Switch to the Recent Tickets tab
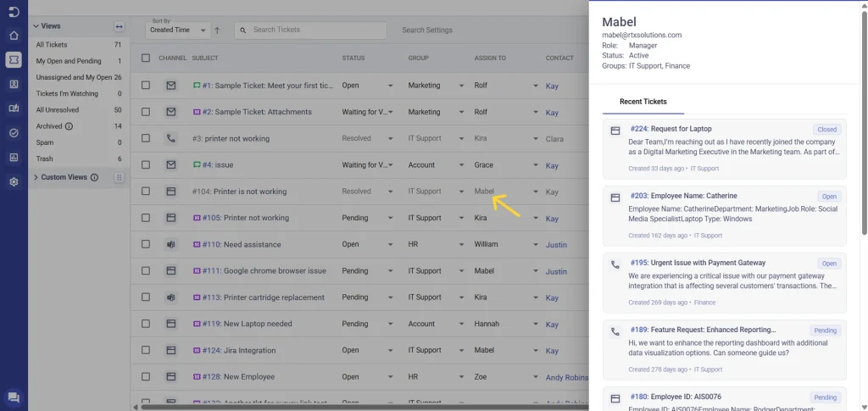The width and height of the screenshot is (868, 411). (x=643, y=102)
